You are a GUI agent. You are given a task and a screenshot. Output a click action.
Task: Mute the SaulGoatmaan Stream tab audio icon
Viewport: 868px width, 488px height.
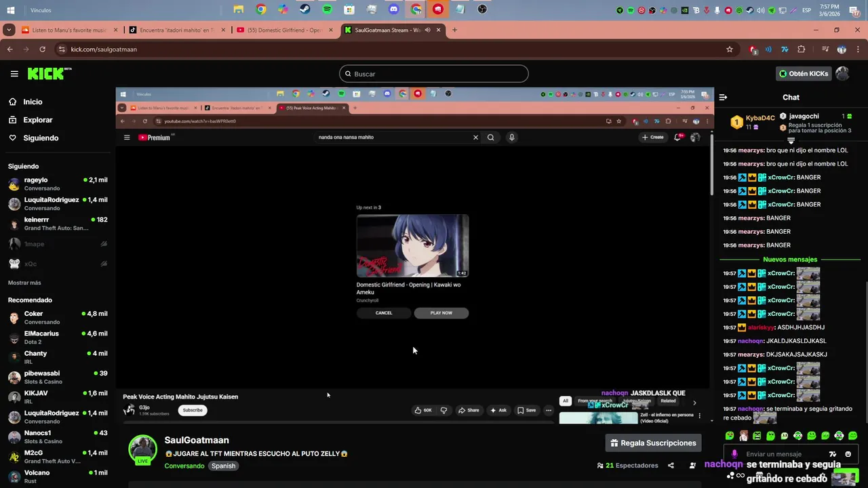point(427,30)
